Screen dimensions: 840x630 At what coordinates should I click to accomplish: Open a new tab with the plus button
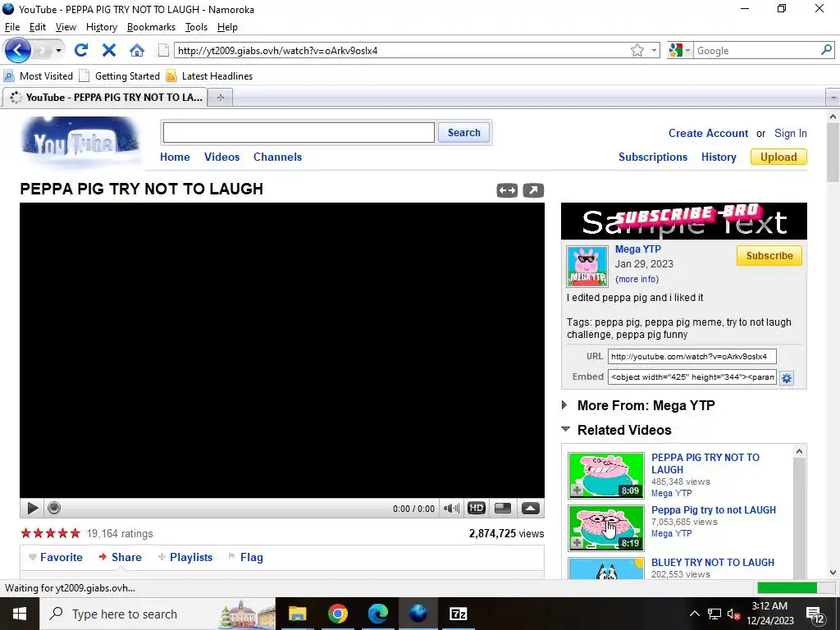[220, 98]
